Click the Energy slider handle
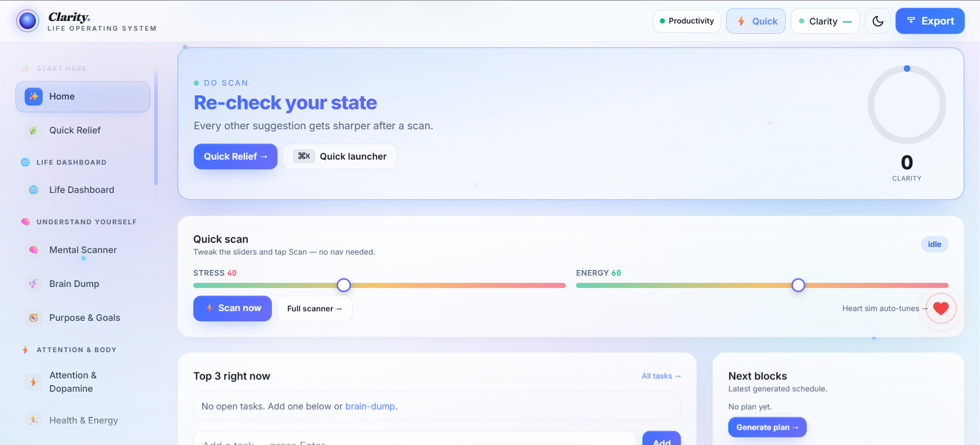Image resolution: width=980 pixels, height=445 pixels. pos(798,285)
